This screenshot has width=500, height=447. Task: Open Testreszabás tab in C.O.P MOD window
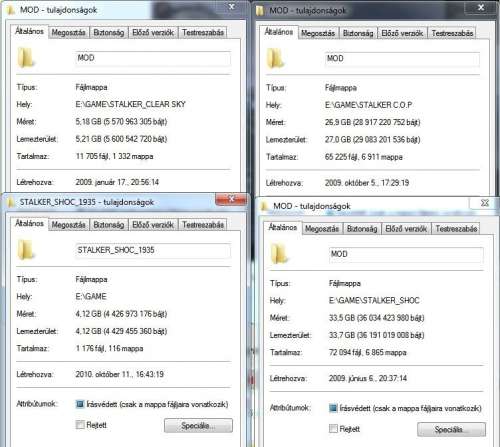click(x=452, y=33)
